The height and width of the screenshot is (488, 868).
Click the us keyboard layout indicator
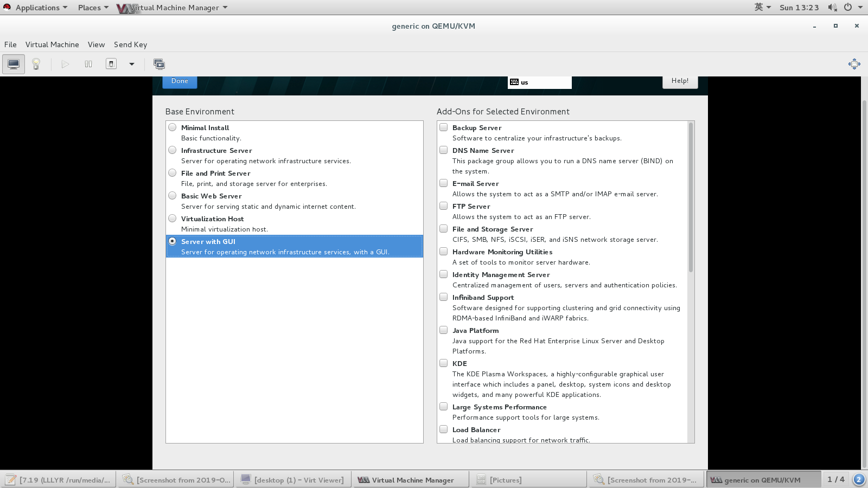coord(539,82)
